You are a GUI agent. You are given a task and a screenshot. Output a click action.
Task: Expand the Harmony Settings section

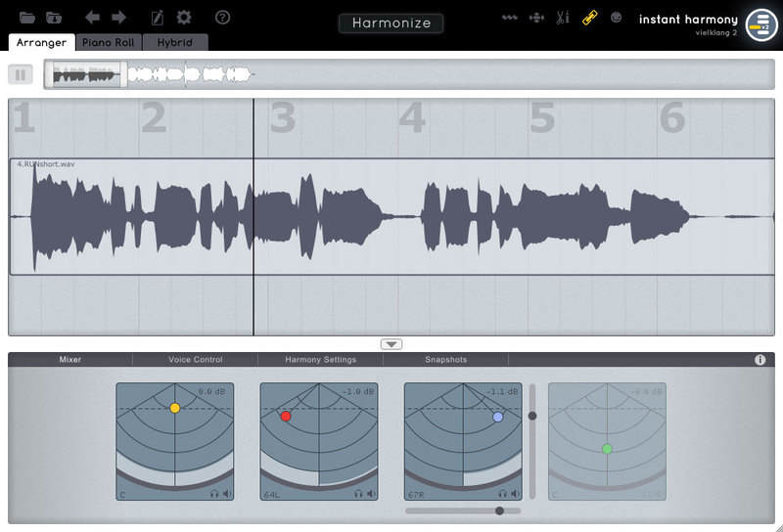pyautogui.click(x=320, y=360)
